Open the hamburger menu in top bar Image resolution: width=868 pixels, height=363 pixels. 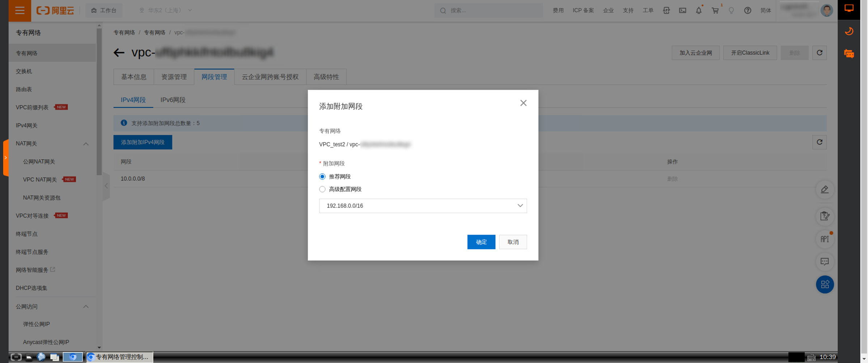pyautogui.click(x=20, y=10)
